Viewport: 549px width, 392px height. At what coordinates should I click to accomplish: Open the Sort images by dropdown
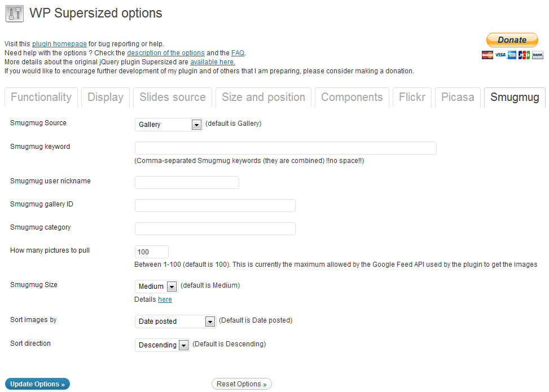point(175,321)
